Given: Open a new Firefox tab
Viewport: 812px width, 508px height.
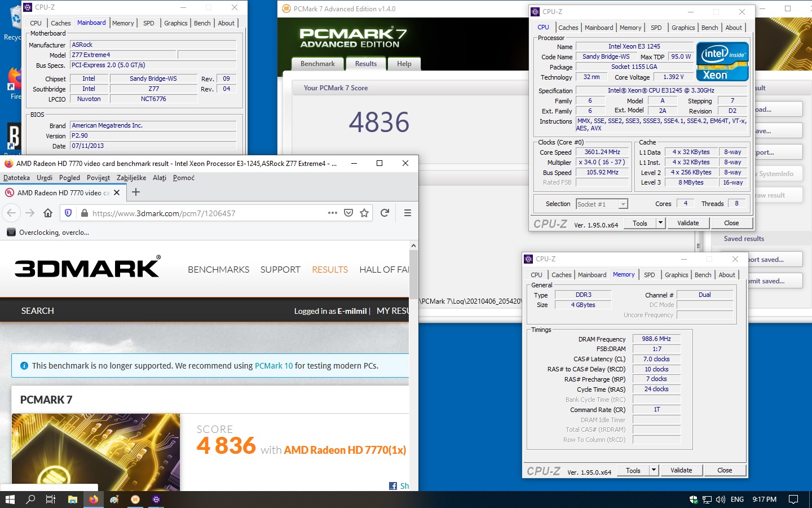Looking at the screenshot, I should point(135,192).
